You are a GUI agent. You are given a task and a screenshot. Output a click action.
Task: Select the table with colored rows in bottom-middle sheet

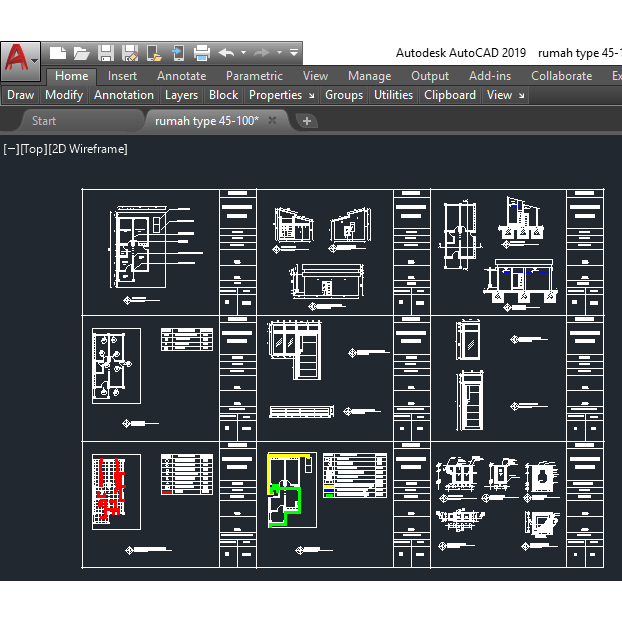click(x=355, y=475)
